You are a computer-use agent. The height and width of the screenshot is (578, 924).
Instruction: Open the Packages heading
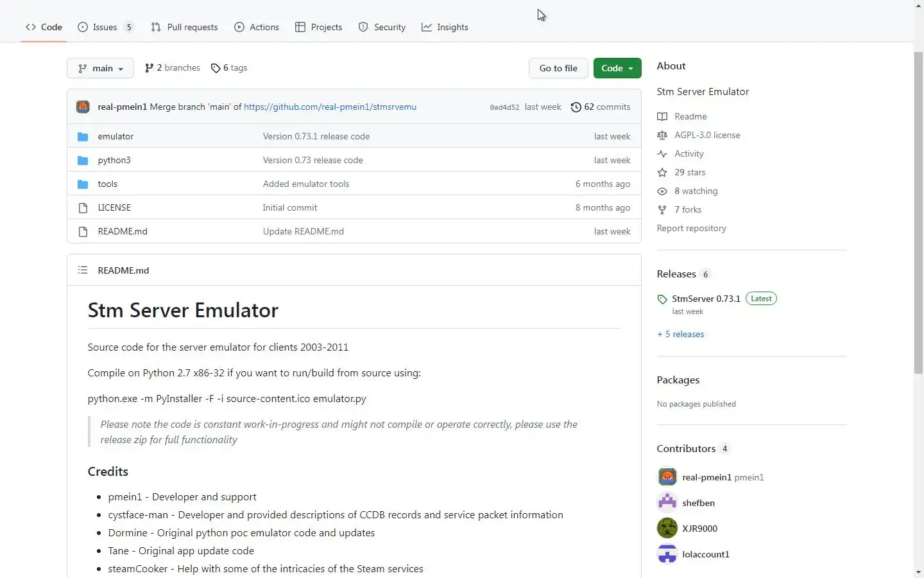678,380
